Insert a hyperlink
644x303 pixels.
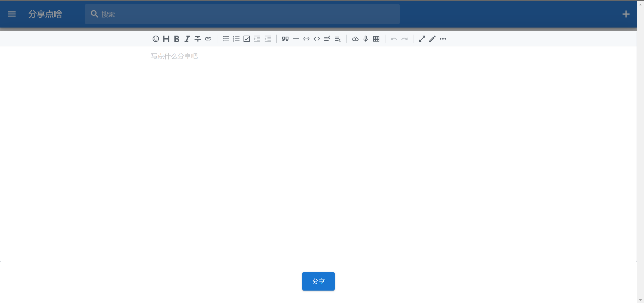point(208,39)
